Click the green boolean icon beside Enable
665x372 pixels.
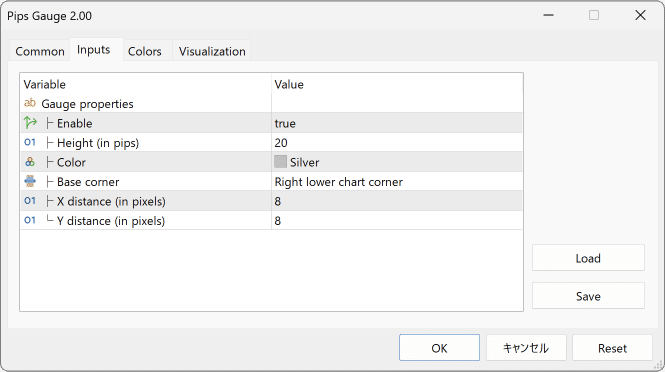30,123
